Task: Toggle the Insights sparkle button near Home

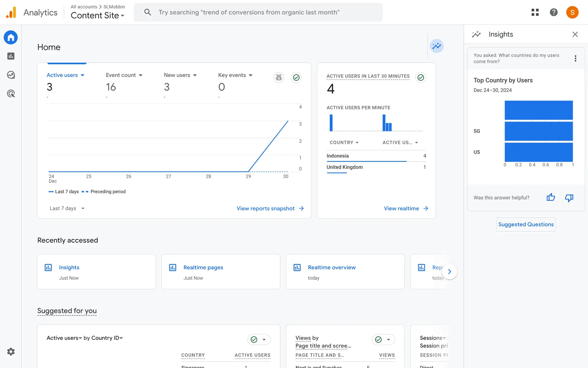Action: pos(436,46)
